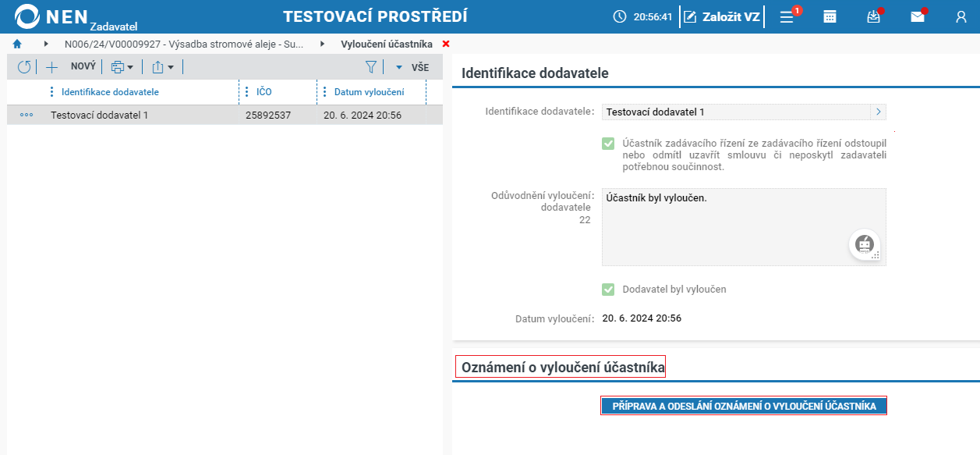
Task: Toggle checkbox Účastník zadávacího řízení odstoupil
Action: [608, 144]
